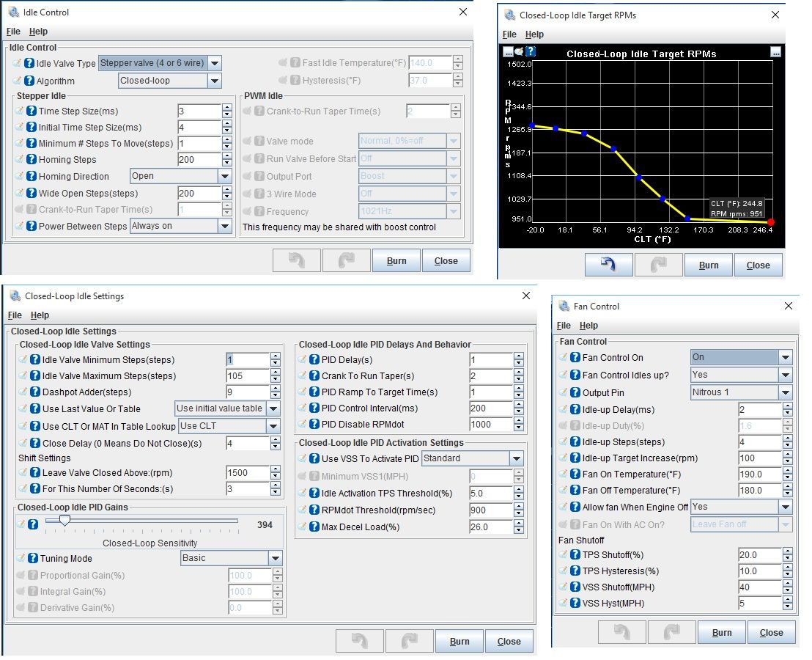
Task: Click Idle Valve Maximum Steps field
Action: (248, 376)
